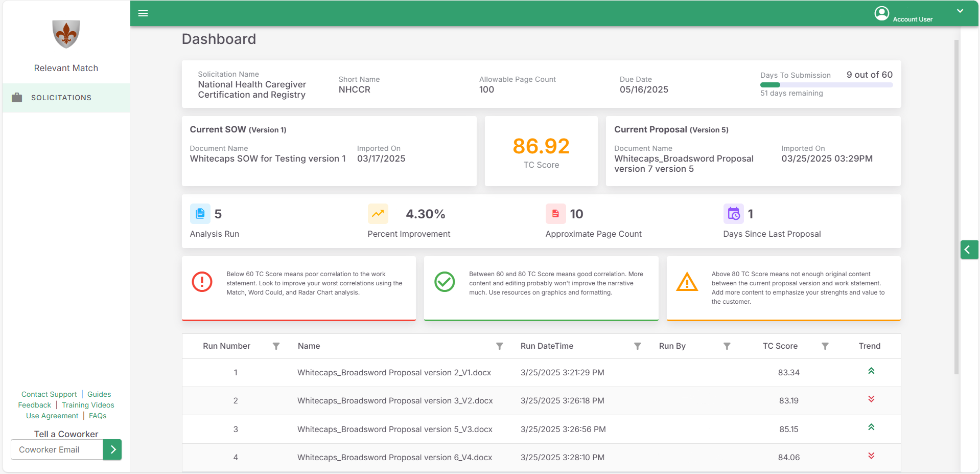Screen dimensions: 980x474
Task: Click the Percent Improvement trend icon
Action: click(378, 214)
